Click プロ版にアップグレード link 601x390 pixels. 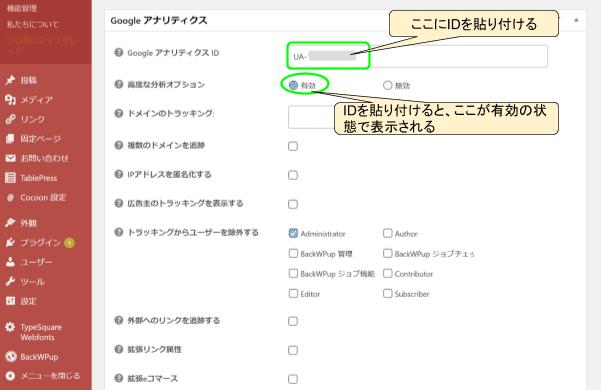point(42,45)
